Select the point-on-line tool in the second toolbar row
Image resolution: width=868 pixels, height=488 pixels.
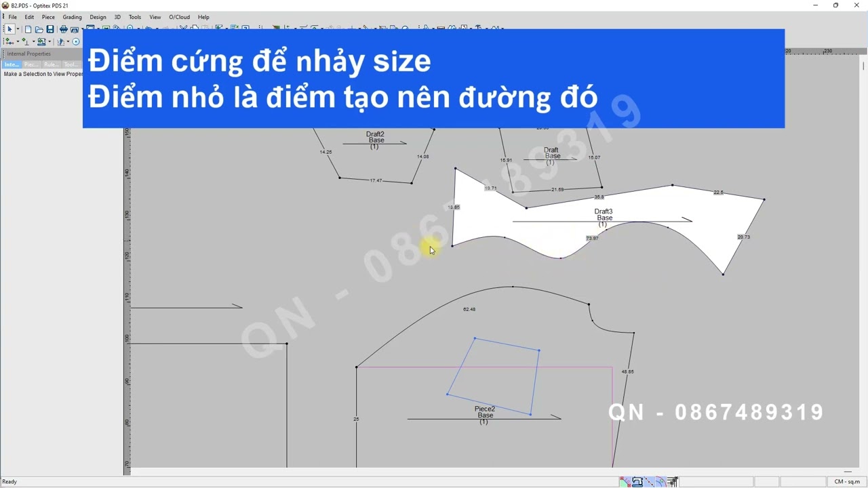(9, 41)
